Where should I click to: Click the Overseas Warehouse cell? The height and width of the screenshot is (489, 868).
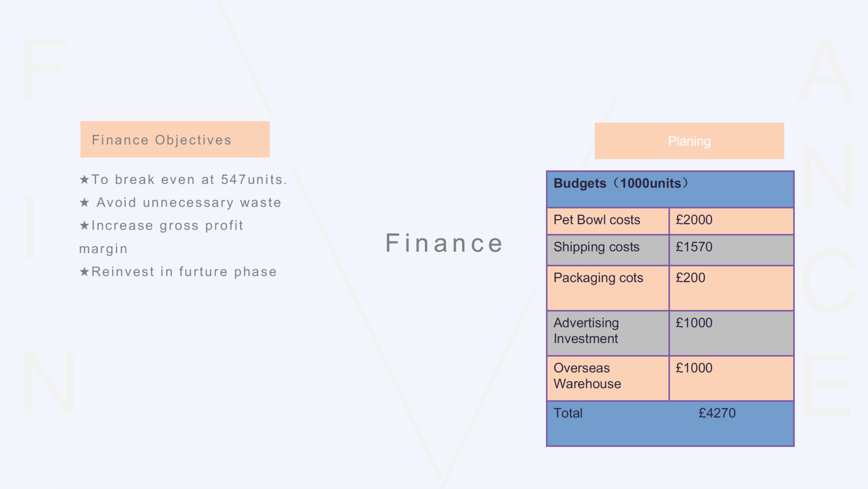pos(608,378)
